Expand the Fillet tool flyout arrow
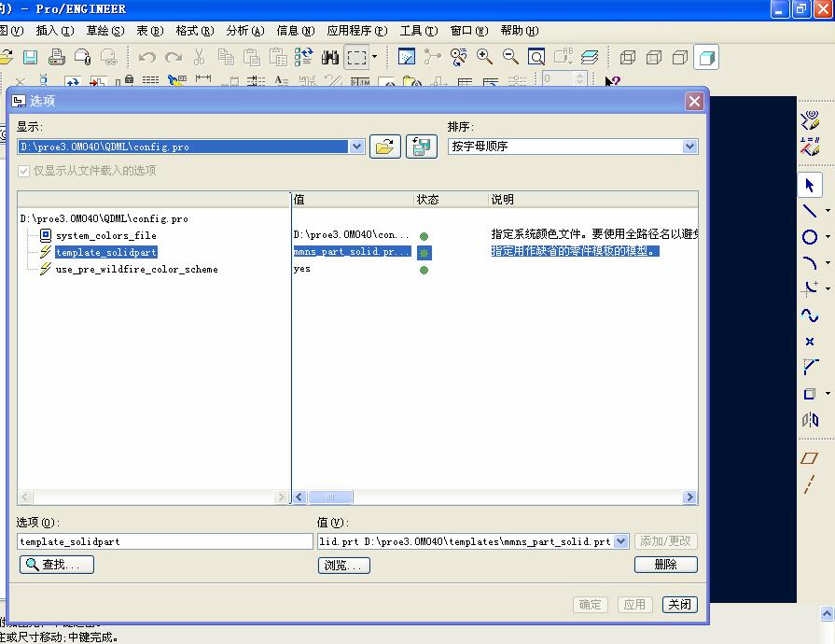The image size is (835, 644). tap(828, 288)
